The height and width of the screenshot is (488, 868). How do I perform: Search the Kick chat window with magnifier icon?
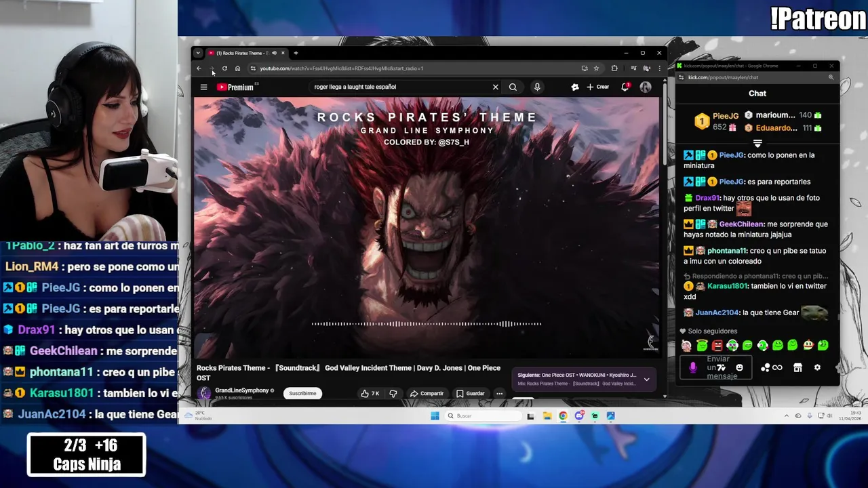(x=831, y=77)
